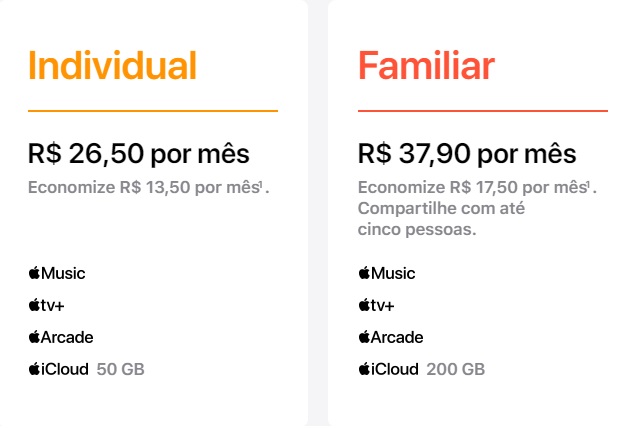Click the Apple Arcade logo in Individual plan
Viewport: 625px width, 428px height.
pos(61,337)
